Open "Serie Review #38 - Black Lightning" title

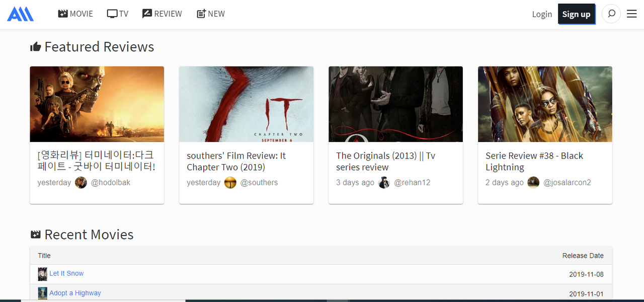(534, 161)
